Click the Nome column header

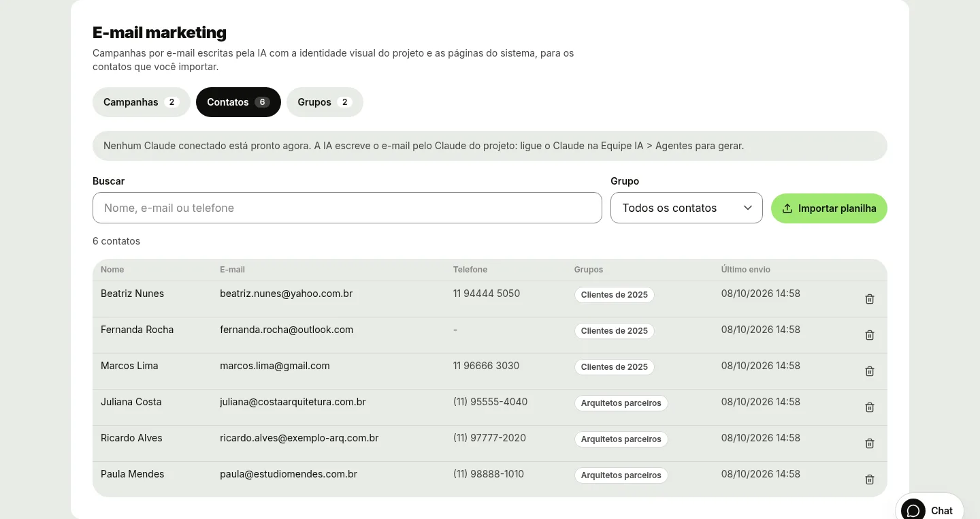[x=112, y=270]
